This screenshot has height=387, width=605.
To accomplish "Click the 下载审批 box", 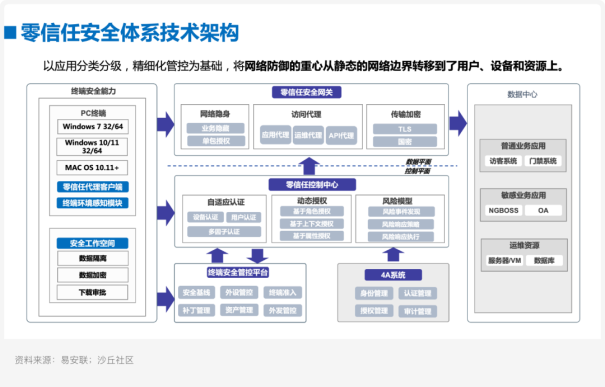I will tap(92, 292).
